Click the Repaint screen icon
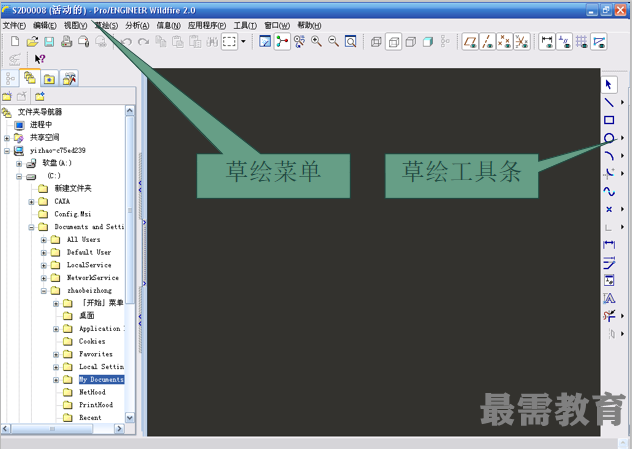Image resolution: width=632 pixels, height=449 pixels. (x=265, y=42)
